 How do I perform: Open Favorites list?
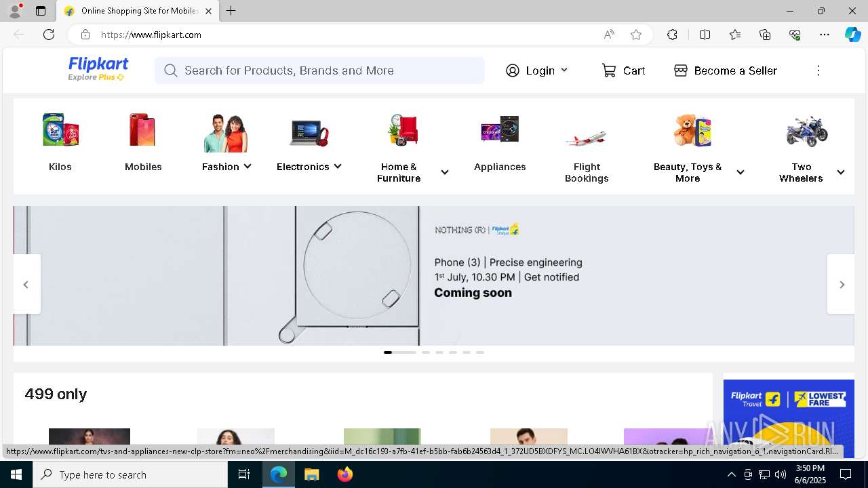735,35
